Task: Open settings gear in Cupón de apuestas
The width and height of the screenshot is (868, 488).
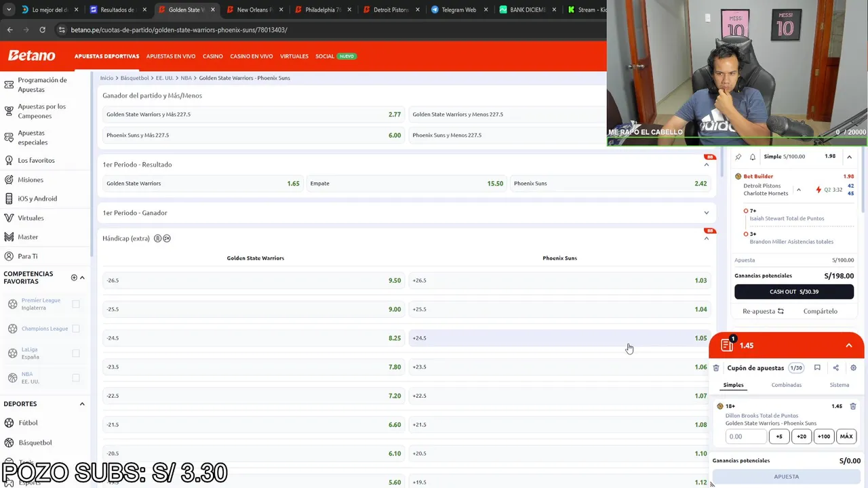Action: point(853,368)
